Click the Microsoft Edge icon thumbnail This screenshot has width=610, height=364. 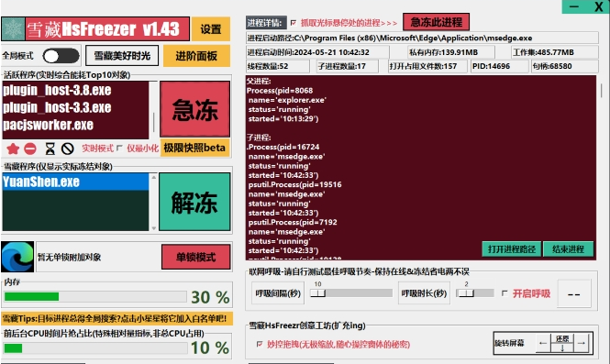point(17,257)
